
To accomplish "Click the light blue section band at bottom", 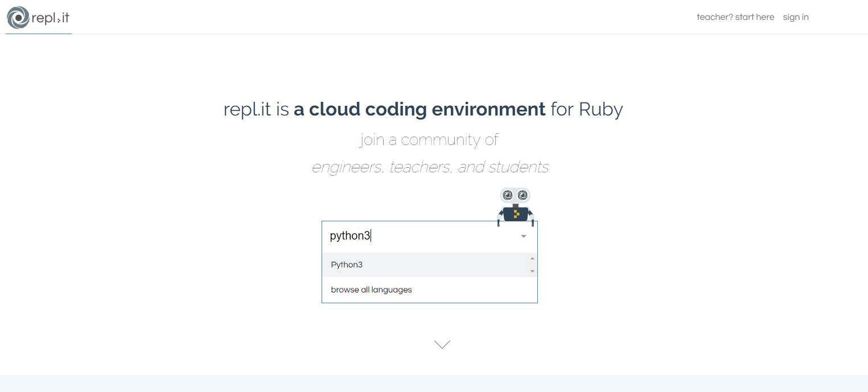I will pyautogui.click(x=434, y=383).
